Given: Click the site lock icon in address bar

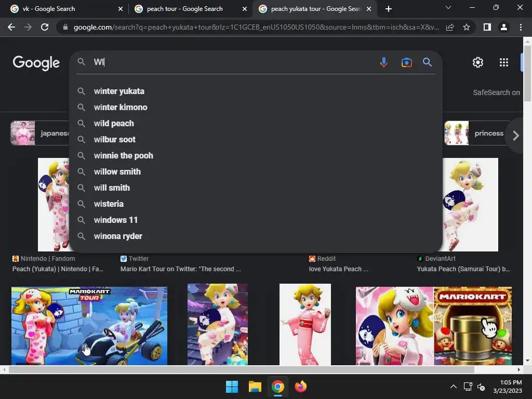Looking at the screenshot, I should (x=65, y=27).
